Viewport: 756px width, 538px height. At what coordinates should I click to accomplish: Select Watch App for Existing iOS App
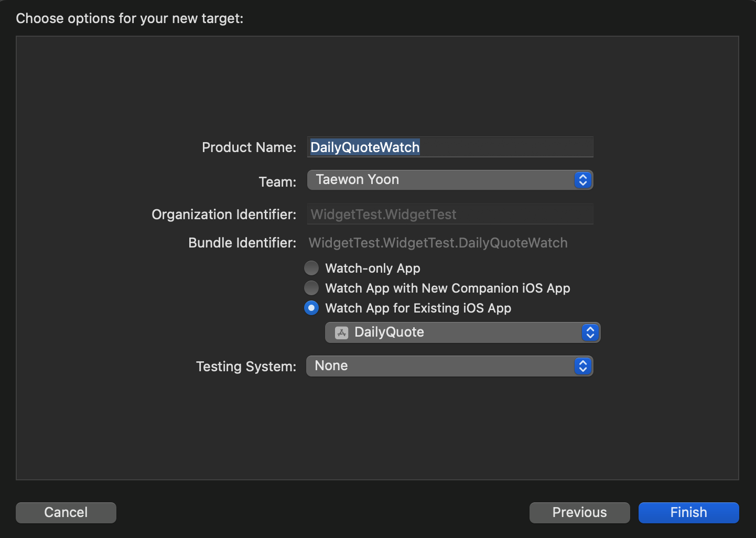pos(311,308)
